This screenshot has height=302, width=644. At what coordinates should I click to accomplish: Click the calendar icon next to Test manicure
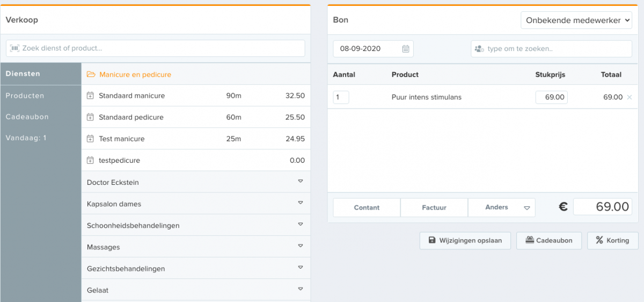[x=91, y=139]
